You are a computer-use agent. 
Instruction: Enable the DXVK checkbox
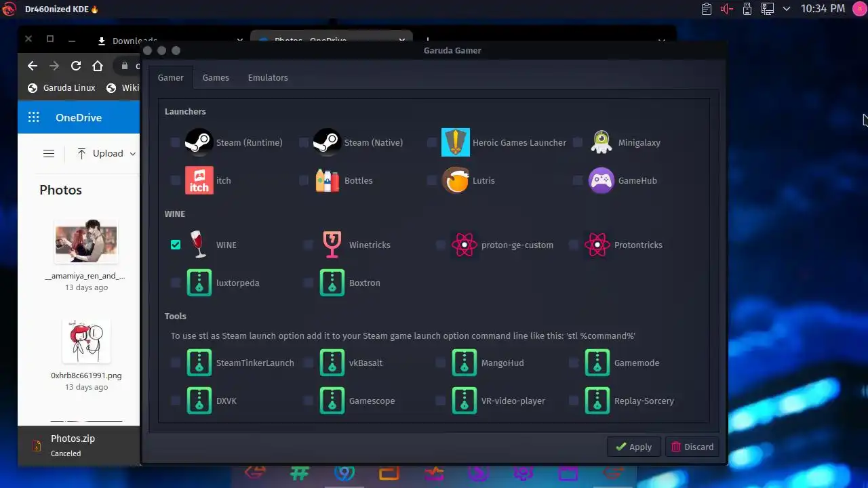(x=176, y=401)
